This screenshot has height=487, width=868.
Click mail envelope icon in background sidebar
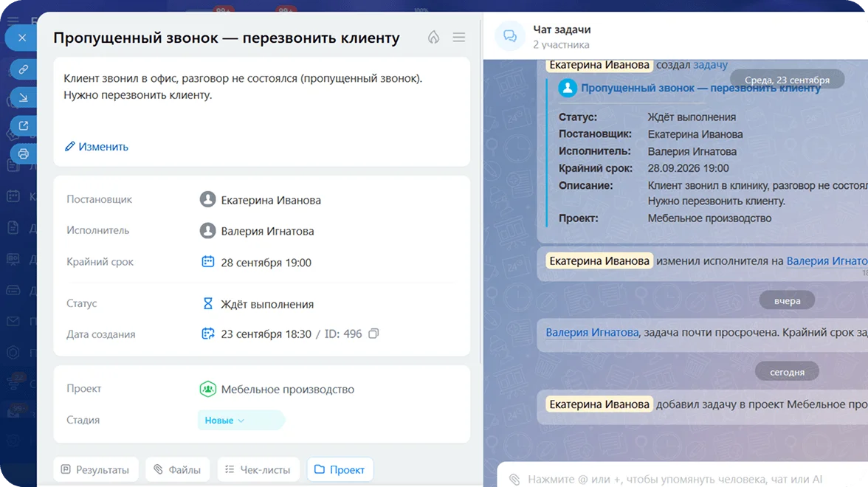click(x=13, y=321)
